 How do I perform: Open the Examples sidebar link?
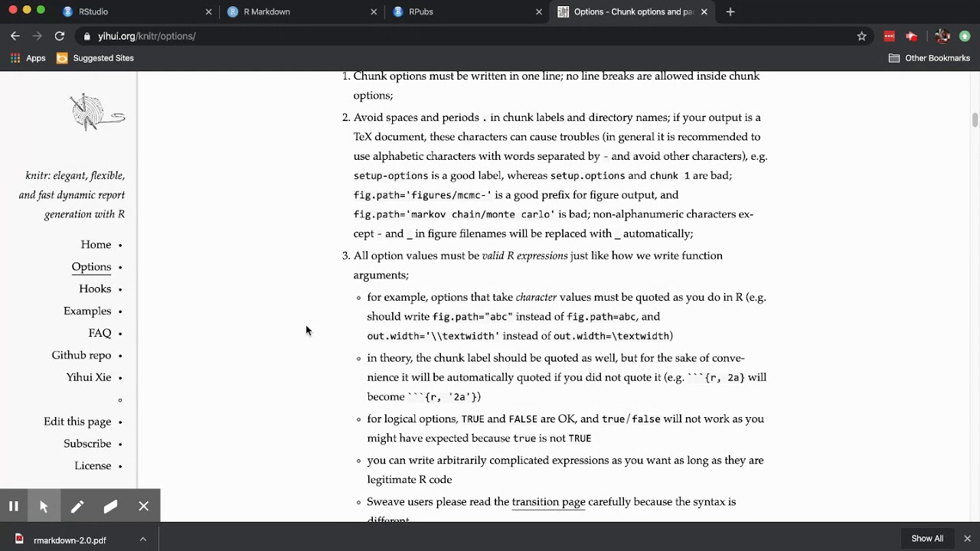(87, 311)
